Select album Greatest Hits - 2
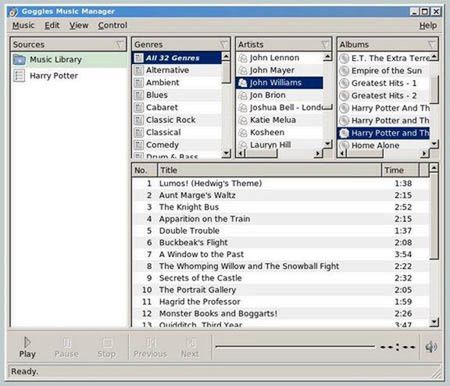The height and width of the screenshot is (386, 450). click(x=384, y=96)
